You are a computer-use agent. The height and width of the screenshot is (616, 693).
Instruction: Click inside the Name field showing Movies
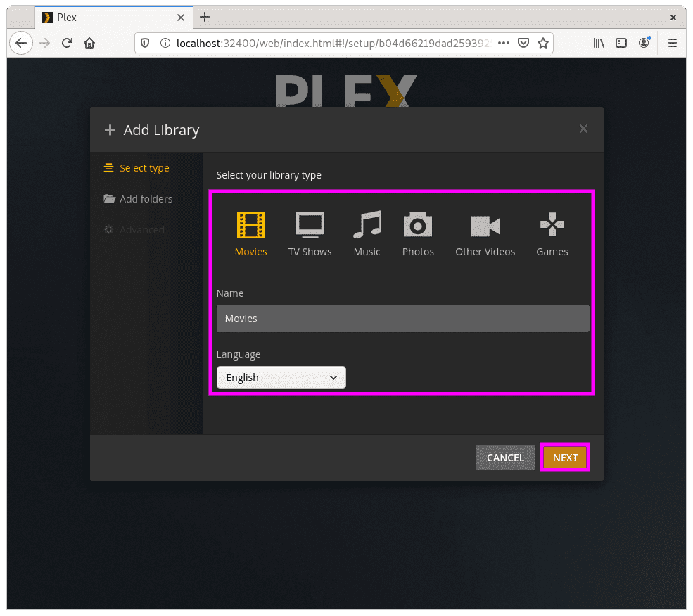click(x=402, y=319)
